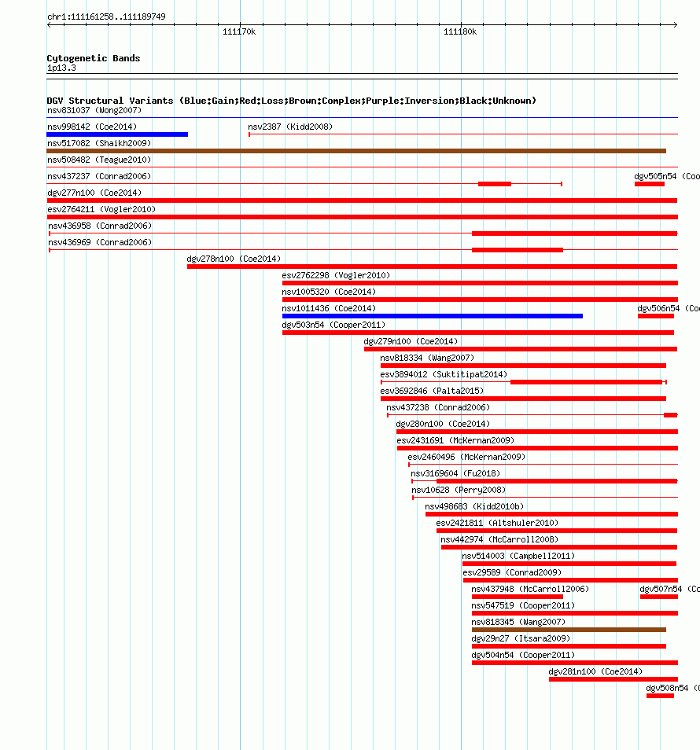The height and width of the screenshot is (750, 700).
Task: Click dgv278n100 (Coe2014) label
Action: [234, 259]
